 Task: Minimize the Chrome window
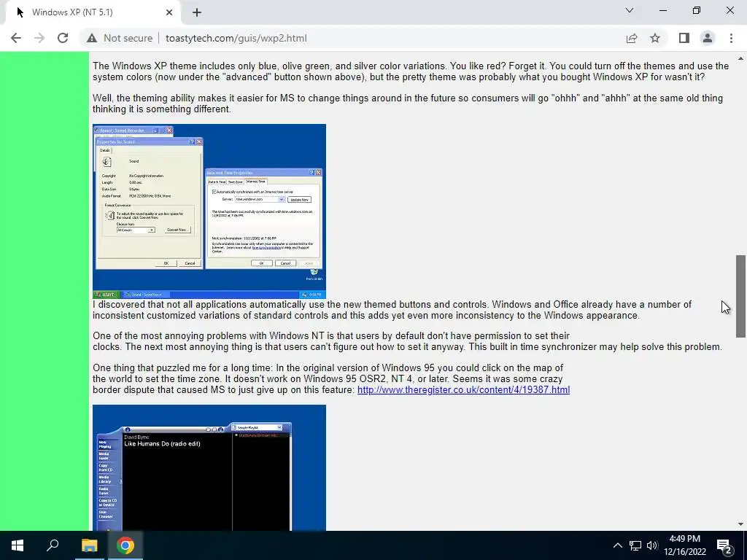[x=663, y=10]
